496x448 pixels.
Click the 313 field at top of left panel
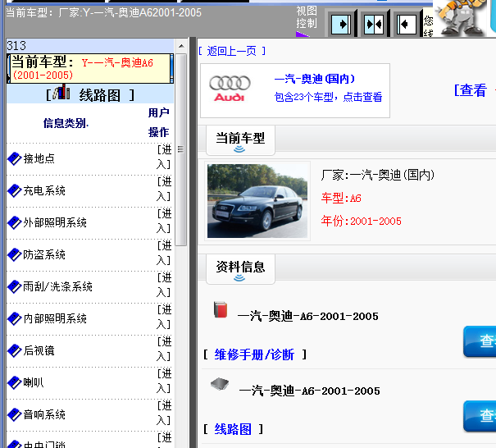coord(90,46)
